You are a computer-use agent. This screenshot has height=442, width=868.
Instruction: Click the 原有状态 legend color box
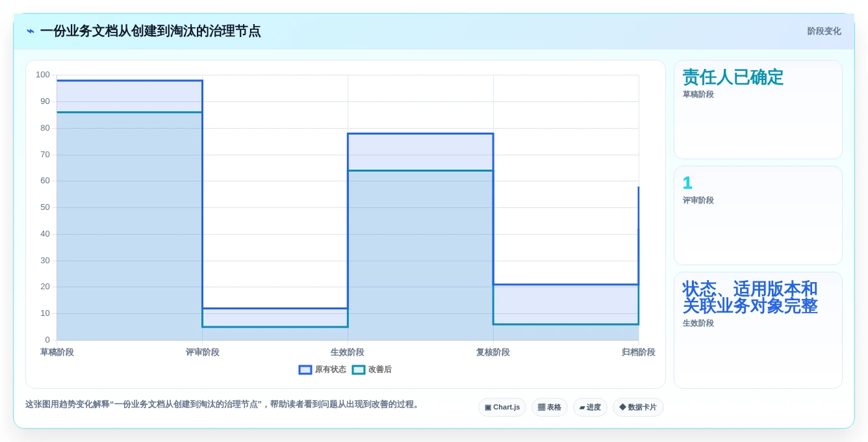tap(305, 370)
